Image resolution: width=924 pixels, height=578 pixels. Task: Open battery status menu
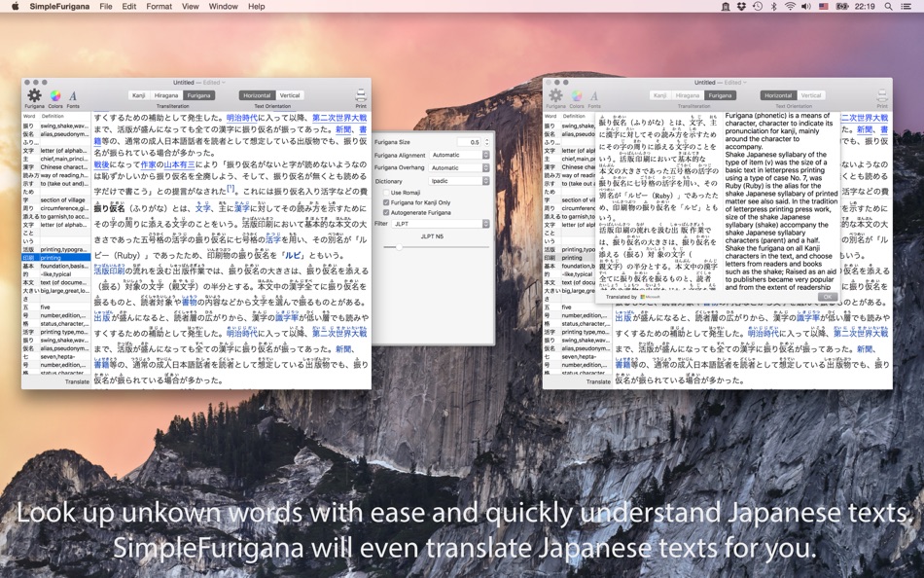click(841, 7)
